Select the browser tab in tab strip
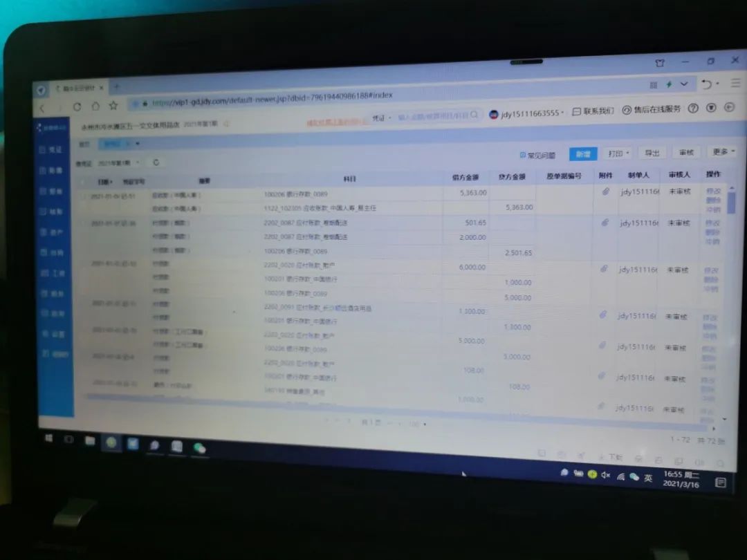This screenshot has width=747, height=560. pyautogui.click(x=79, y=88)
